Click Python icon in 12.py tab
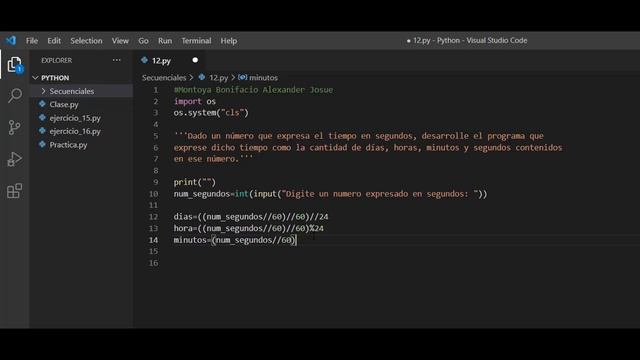This screenshot has height=360, width=640. point(144,60)
